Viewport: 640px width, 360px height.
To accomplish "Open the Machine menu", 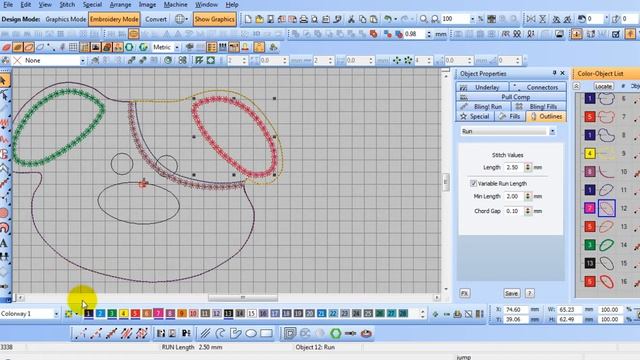I will [x=176, y=4].
